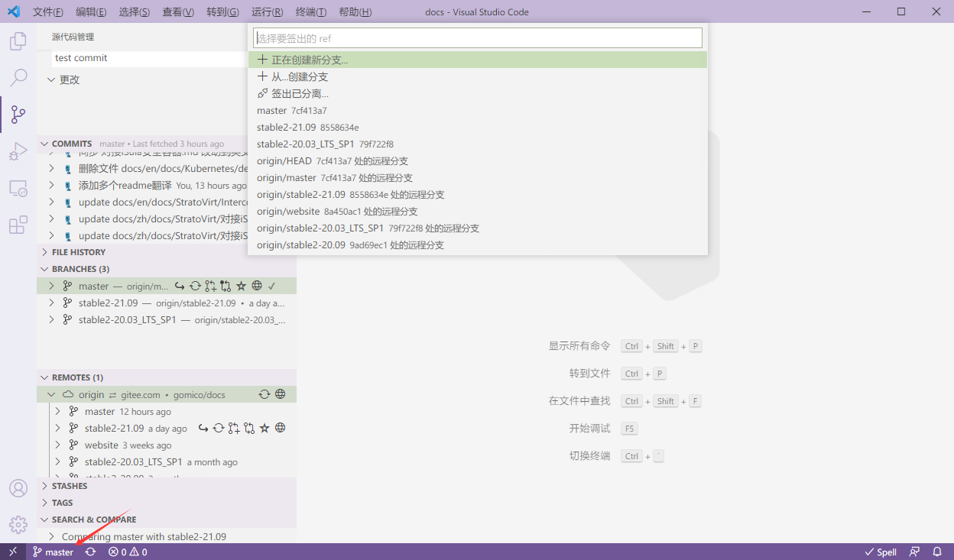Choose 正在创建新分支 option in quick pick
Image resolution: width=954 pixels, height=560 pixels.
(478, 60)
